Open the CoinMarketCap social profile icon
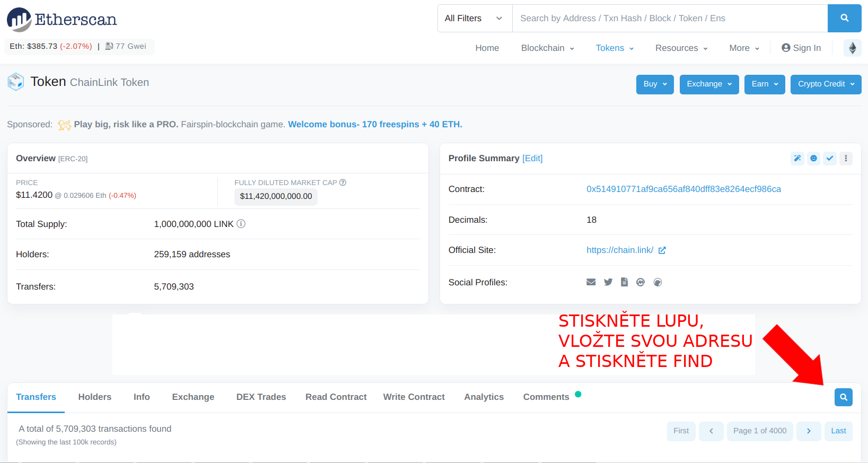Viewport: 868px width, 463px height. [641, 282]
